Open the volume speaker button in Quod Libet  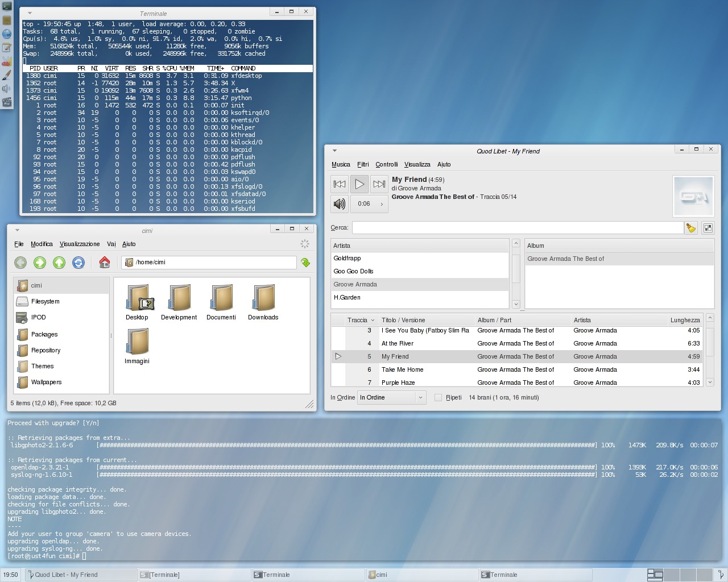click(340, 204)
